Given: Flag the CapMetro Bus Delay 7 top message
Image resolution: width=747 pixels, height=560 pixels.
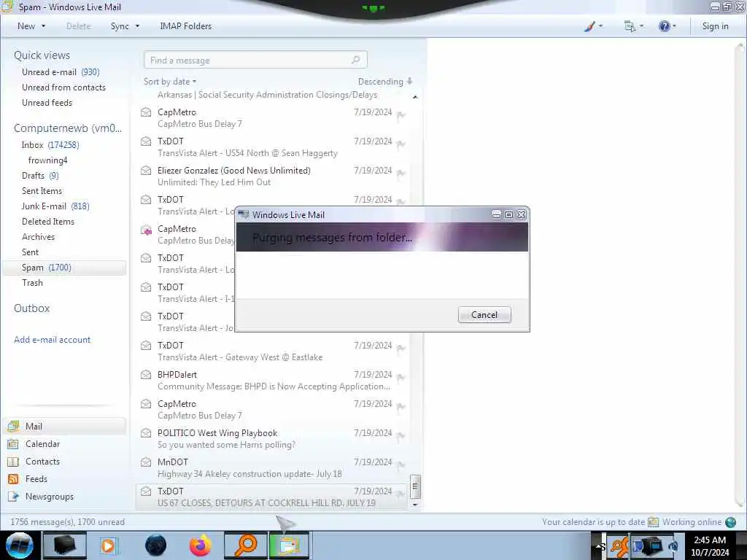Looking at the screenshot, I should pyautogui.click(x=401, y=115).
